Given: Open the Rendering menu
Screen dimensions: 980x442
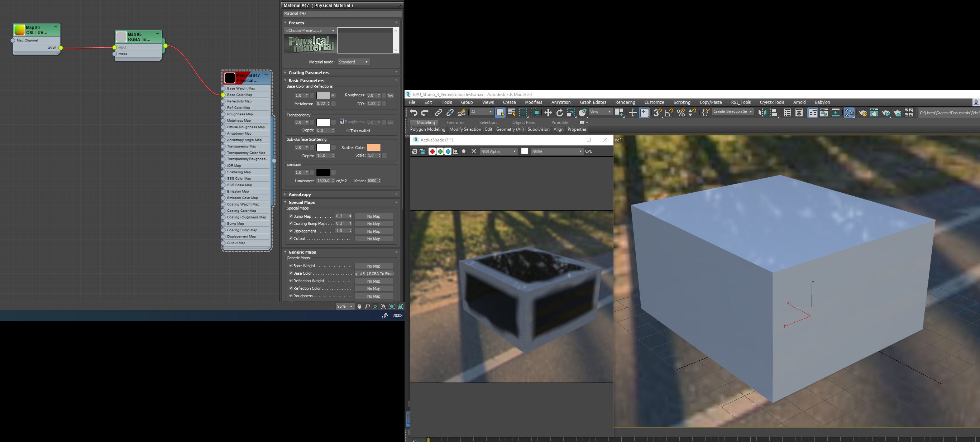Looking at the screenshot, I should [x=625, y=102].
